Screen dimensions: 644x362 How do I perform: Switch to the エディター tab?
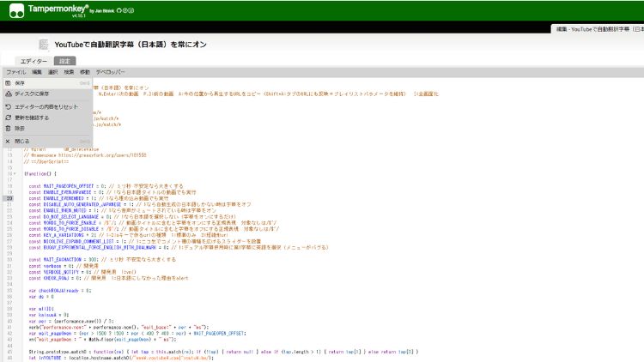click(x=33, y=61)
